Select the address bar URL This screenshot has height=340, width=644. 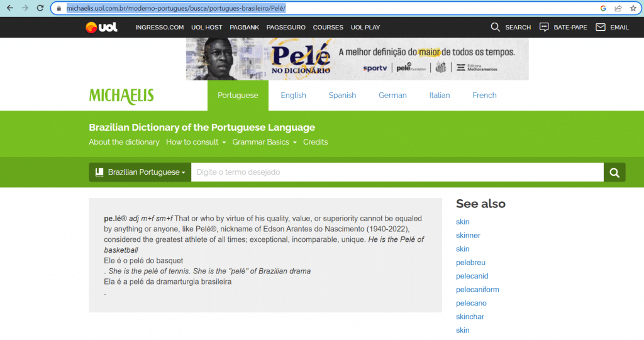point(176,8)
